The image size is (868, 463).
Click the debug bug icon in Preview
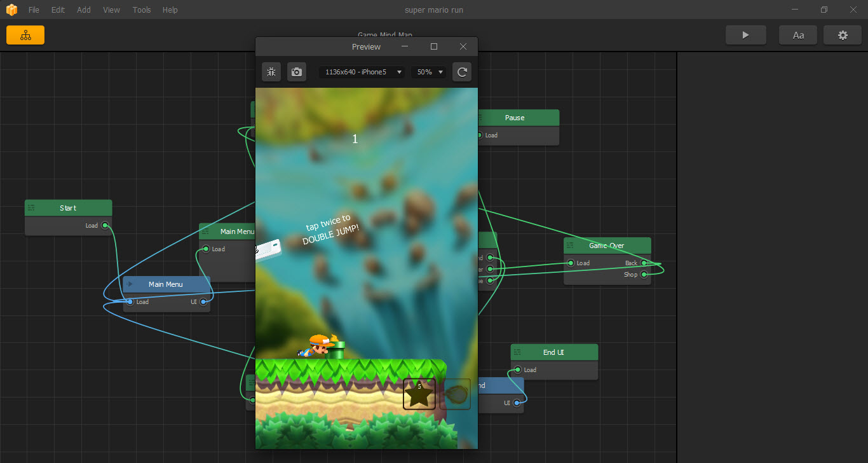tap(271, 72)
